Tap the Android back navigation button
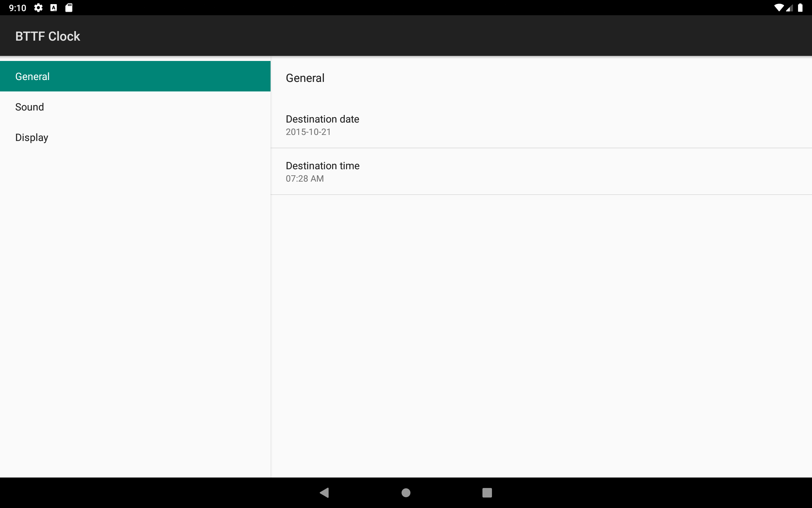Screen dimensions: 812x508 point(324,492)
